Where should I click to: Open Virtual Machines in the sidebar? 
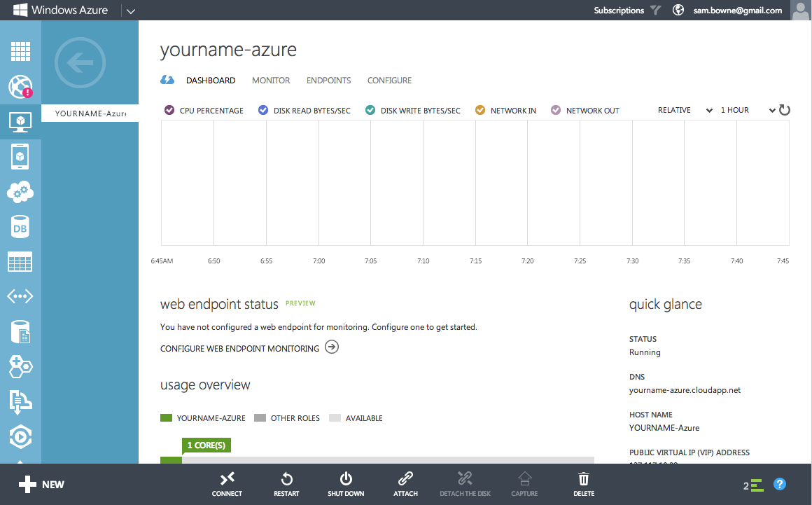coord(20,122)
